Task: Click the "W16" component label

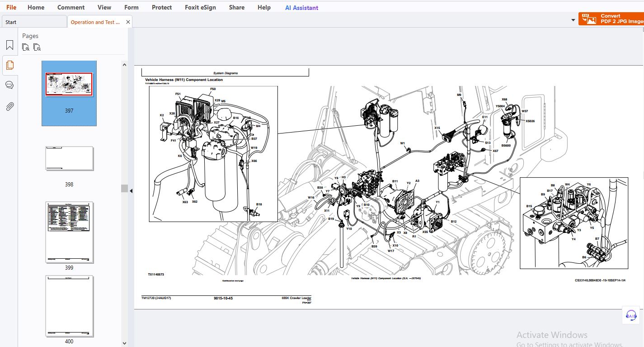Action: (311, 197)
